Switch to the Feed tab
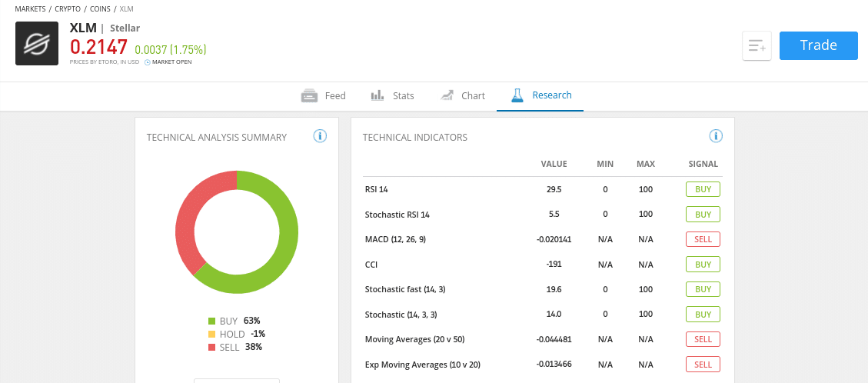The image size is (868, 383). pos(323,95)
